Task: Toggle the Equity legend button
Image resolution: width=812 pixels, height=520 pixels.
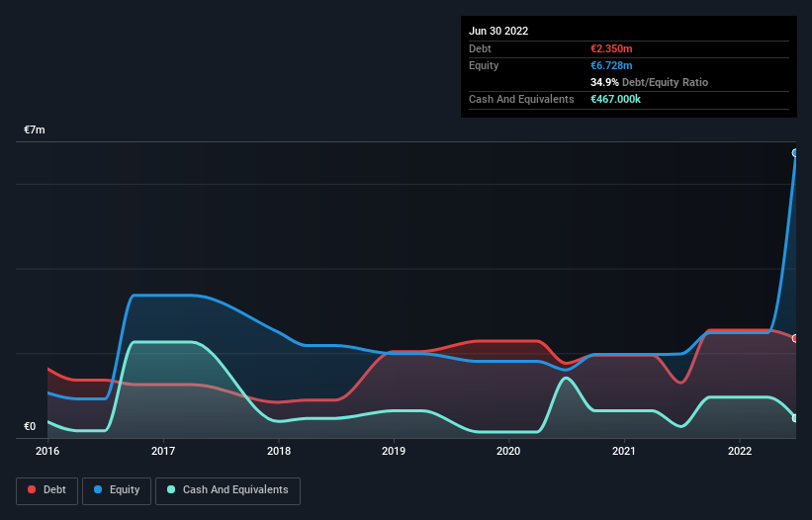Action: 117,490
